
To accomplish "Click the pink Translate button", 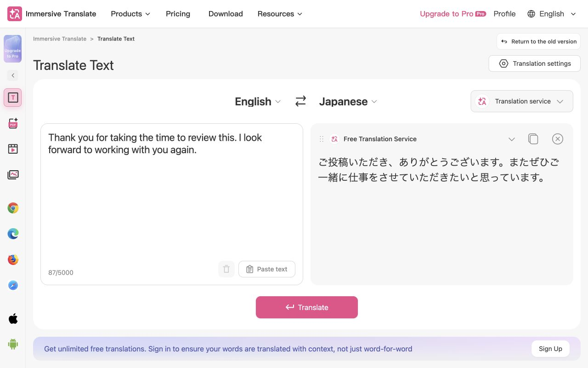I will click(307, 307).
